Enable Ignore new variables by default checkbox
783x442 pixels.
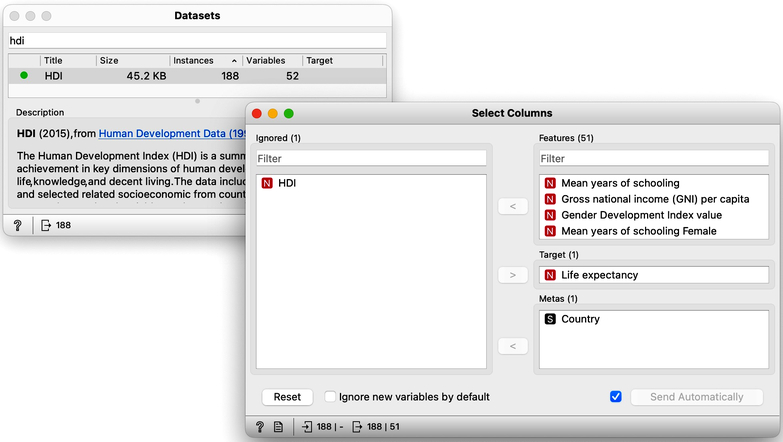[x=330, y=397]
